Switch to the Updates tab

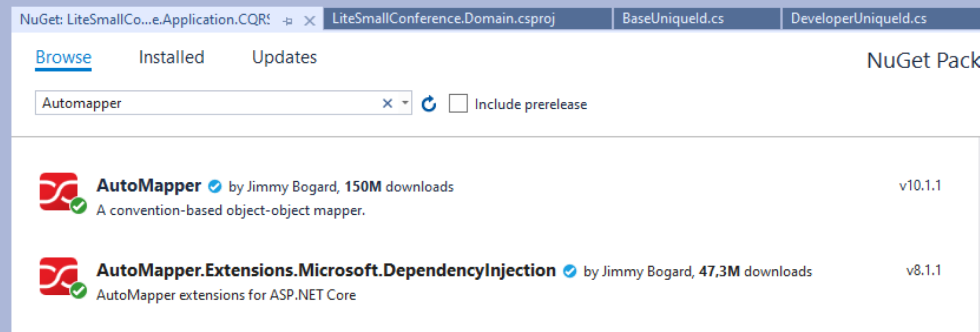click(284, 57)
